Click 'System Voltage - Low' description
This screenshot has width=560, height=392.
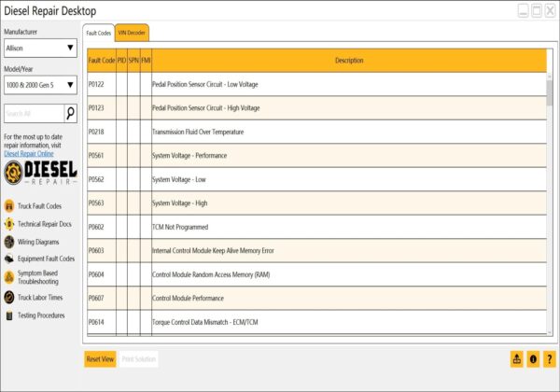[179, 179]
